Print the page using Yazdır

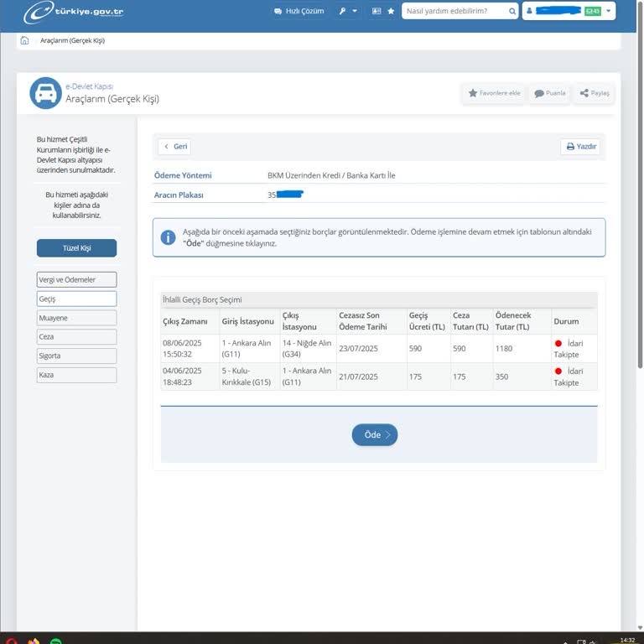(x=580, y=147)
